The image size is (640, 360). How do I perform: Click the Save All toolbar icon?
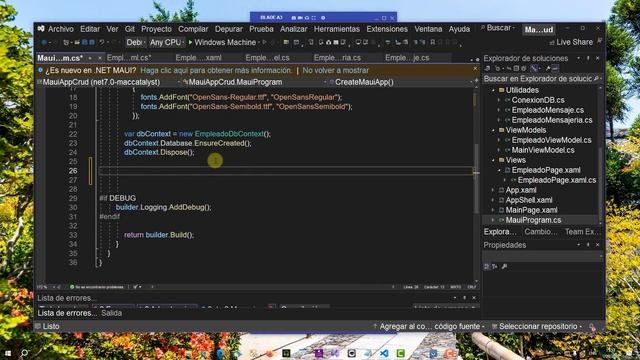pos(92,42)
